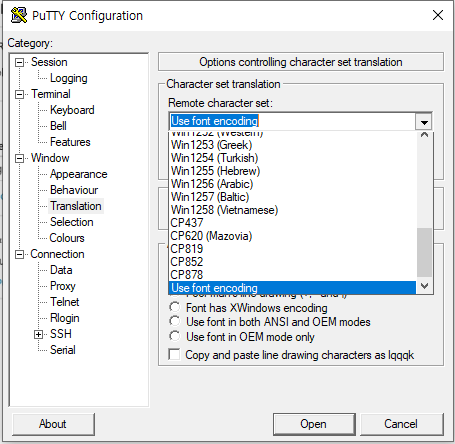Choose Win1253 (Greek) from the list
The width and height of the screenshot is (455, 444).
[x=293, y=145]
